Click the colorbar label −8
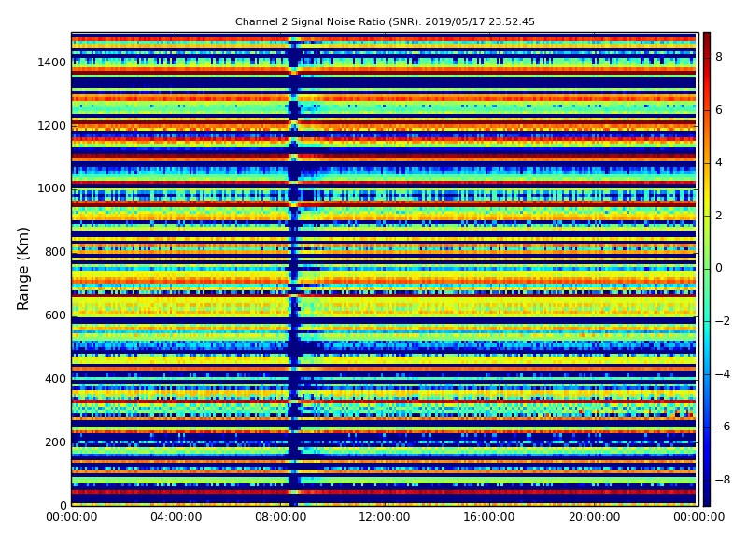Viewport: 747px width, 560px height. [723, 479]
